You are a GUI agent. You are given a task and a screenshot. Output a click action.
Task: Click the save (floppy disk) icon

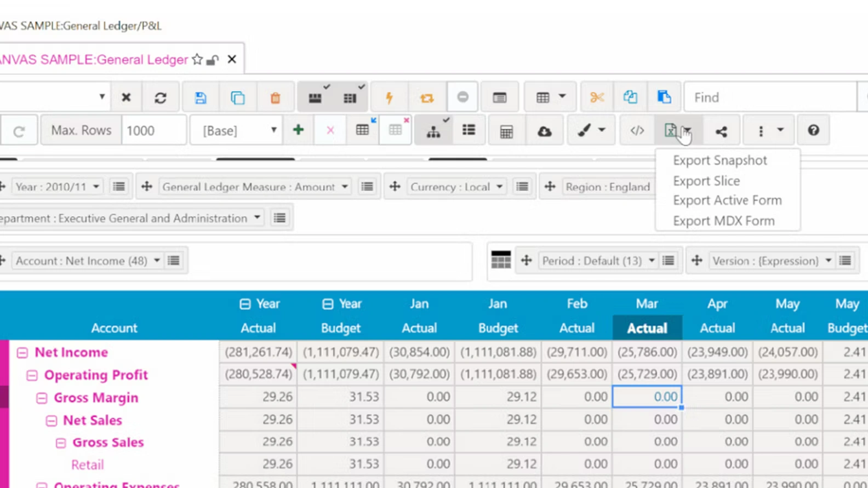pyautogui.click(x=201, y=97)
